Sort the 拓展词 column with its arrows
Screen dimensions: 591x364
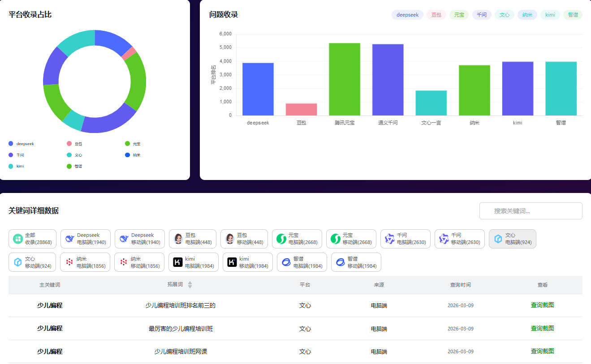(190, 285)
